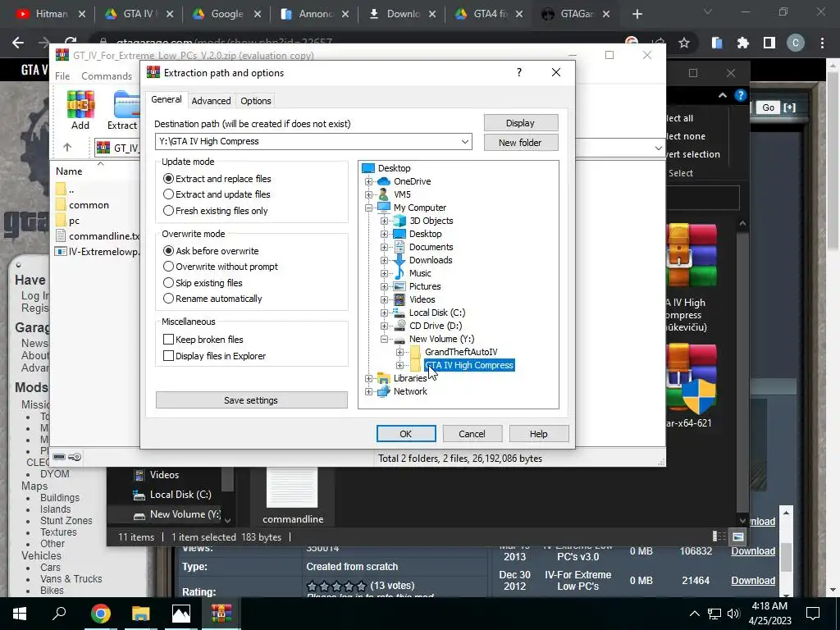This screenshot has width=840, height=630.
Task: Switch to the Advanced tab
Action: coord(211,101)
